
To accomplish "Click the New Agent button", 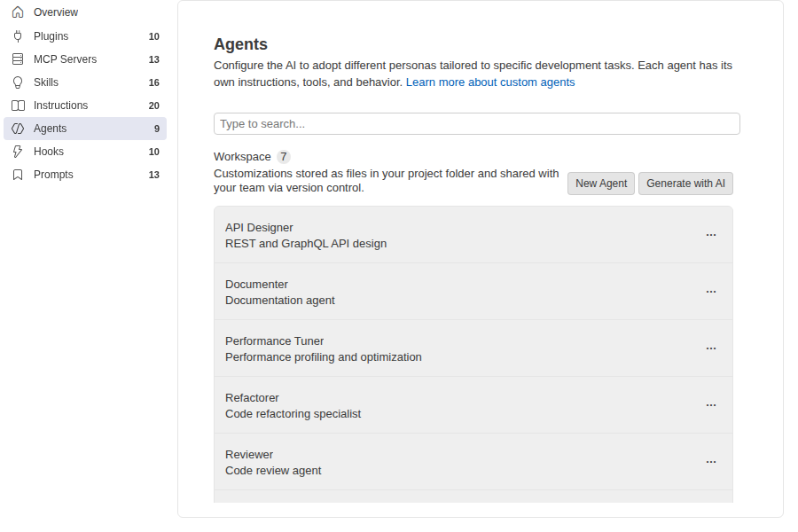I will (601, 184).
